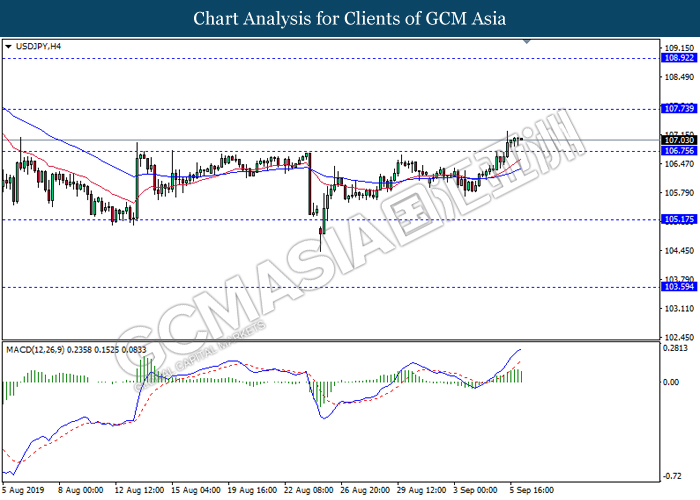Click the 0.00 MACD zero level value
This screenshot has width=700, height=500.
point(671,382)
